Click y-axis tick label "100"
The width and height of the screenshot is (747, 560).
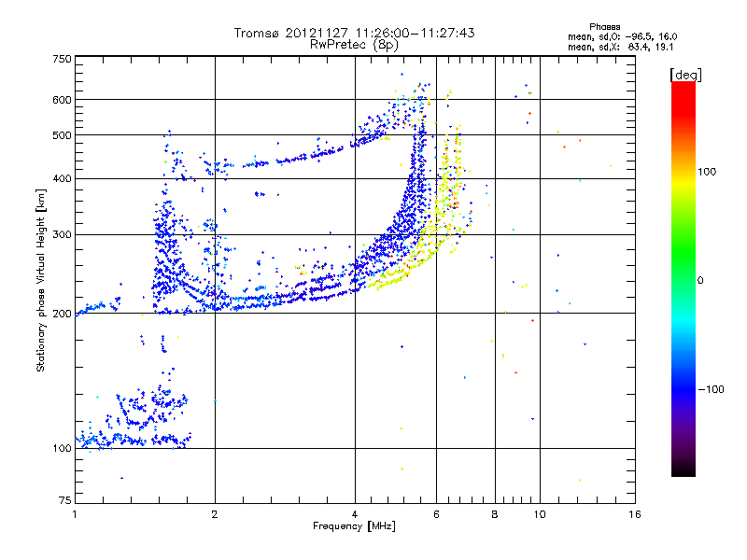[x=62, y=448]
